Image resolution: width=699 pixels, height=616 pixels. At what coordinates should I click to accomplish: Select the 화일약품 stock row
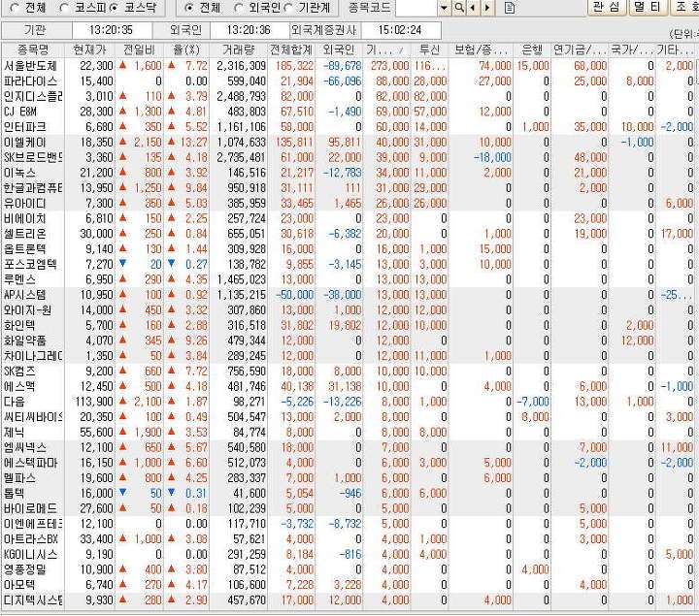(x=349, y=340)
